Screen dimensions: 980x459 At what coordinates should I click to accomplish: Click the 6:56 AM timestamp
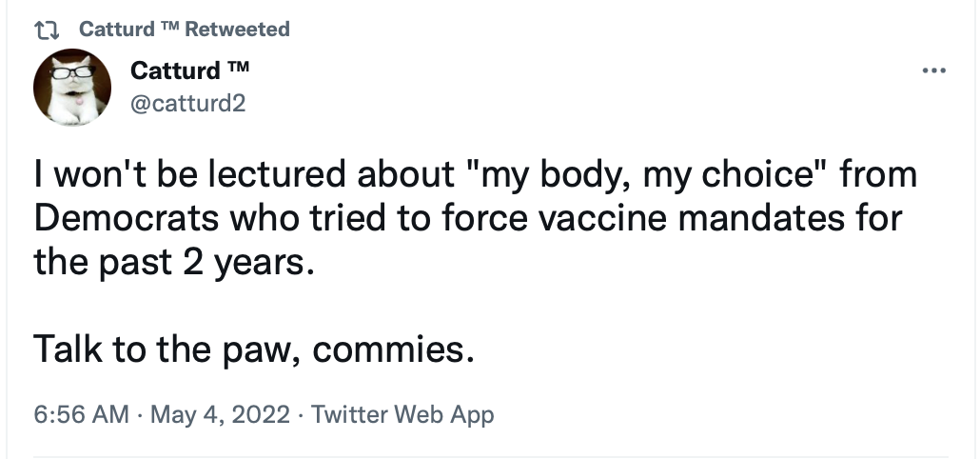coord(82,414)
